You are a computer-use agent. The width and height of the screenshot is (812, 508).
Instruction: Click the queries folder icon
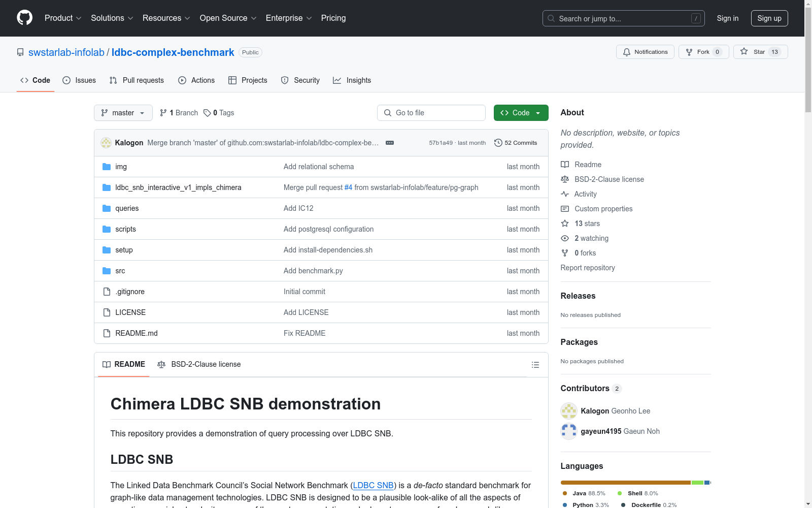point(107,208)
